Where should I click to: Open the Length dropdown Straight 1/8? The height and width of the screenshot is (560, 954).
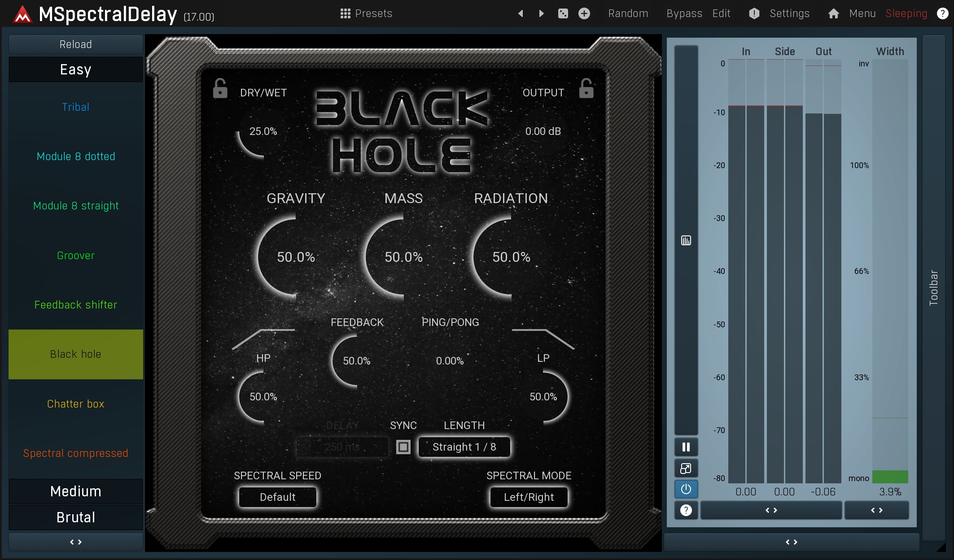tap(464, 447)
